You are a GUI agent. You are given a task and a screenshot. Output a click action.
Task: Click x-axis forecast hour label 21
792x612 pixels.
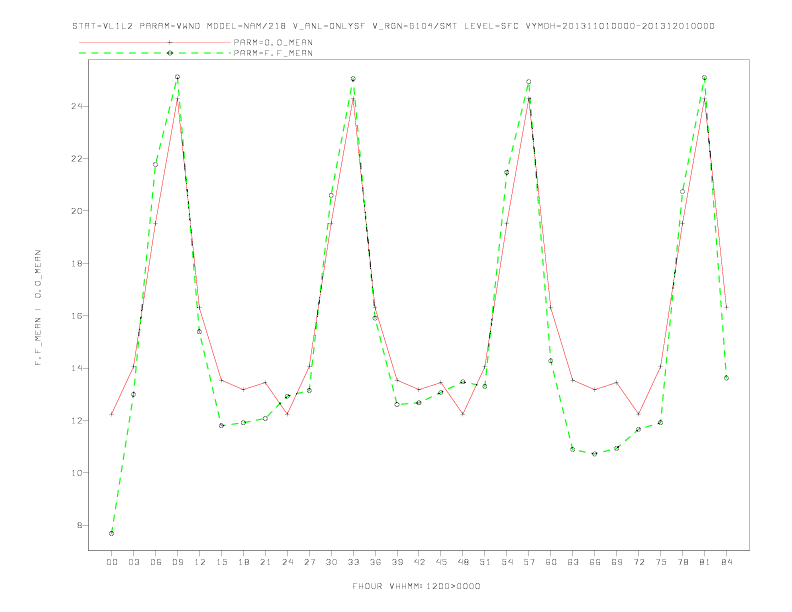265,562
